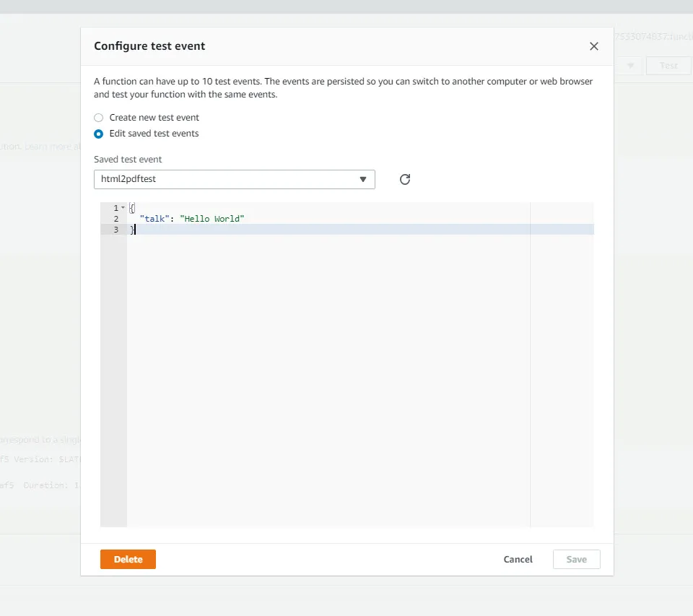Click the Configure test event title
This screenshot has height=616, width=693.
(149, 46)
